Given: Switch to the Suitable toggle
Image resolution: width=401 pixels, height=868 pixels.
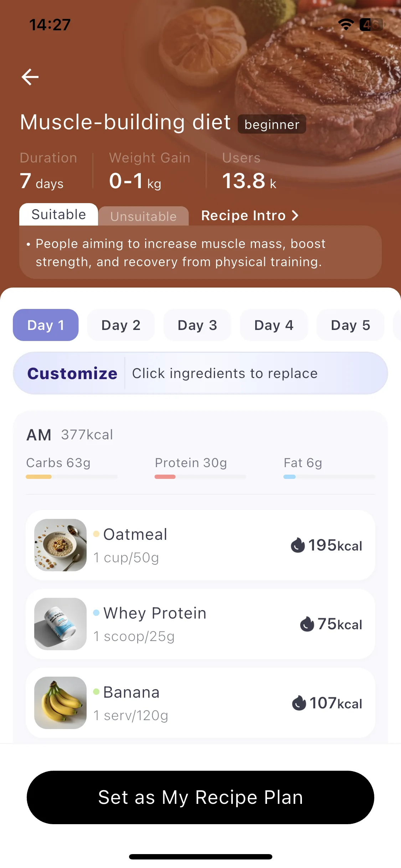Looking at the screenshot, I should (58, 215).
